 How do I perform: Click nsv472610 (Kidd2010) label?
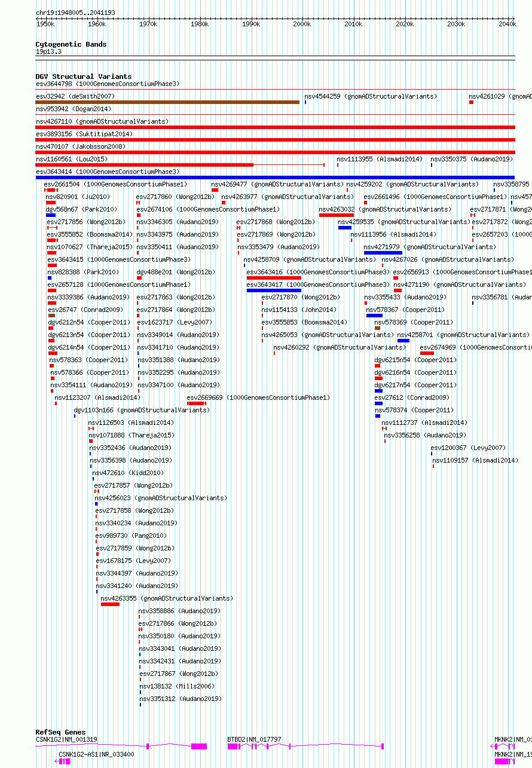point(128,473)
